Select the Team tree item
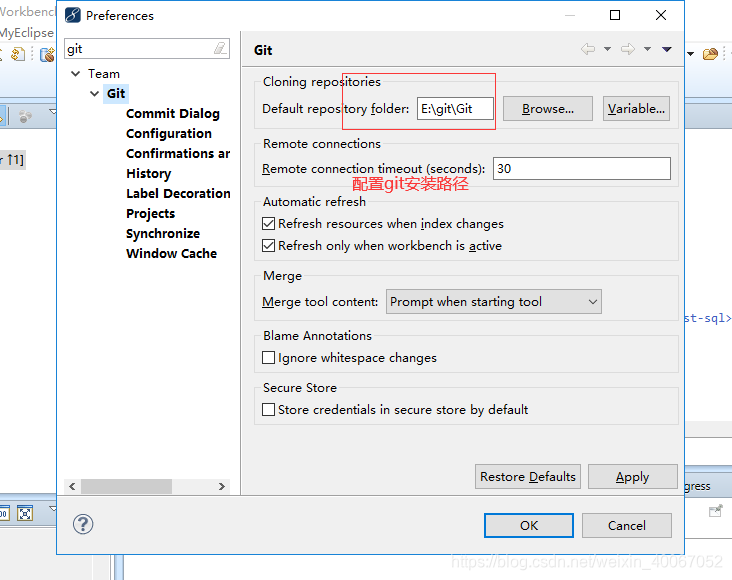732x580 pixels. (104, 74)
